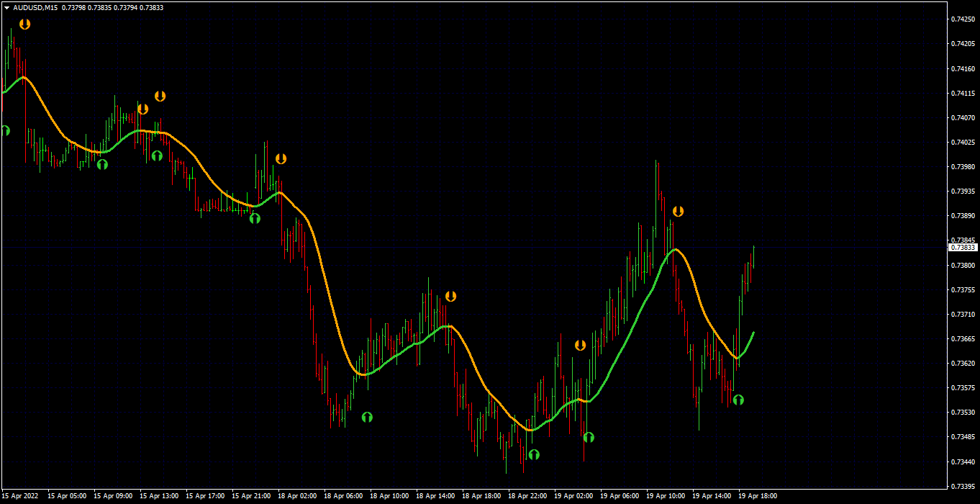The height and width of the screenshot is (504, 980).
Task: Select the partially cut green arrow at the left edge
Action: pos(4,130)
